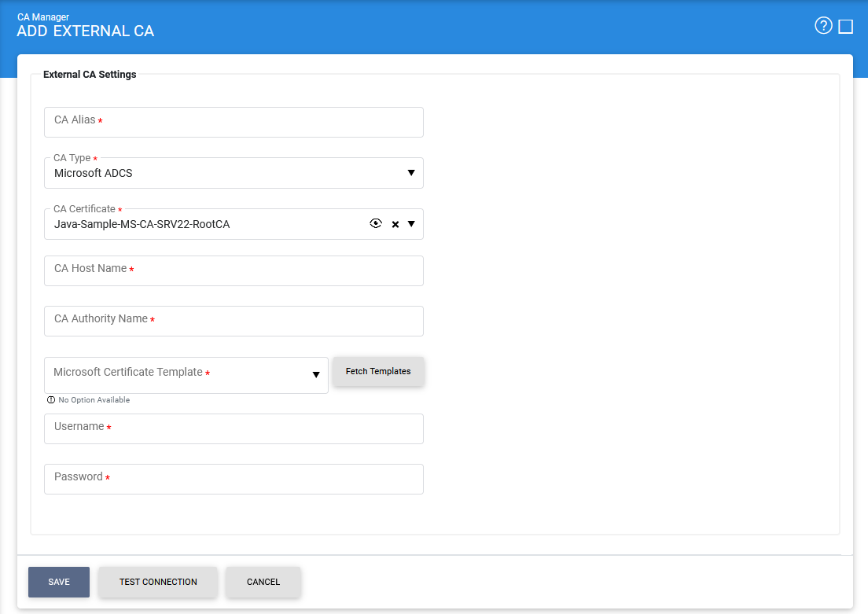View the selected CA certificate with the eye icon

[376, 224]
